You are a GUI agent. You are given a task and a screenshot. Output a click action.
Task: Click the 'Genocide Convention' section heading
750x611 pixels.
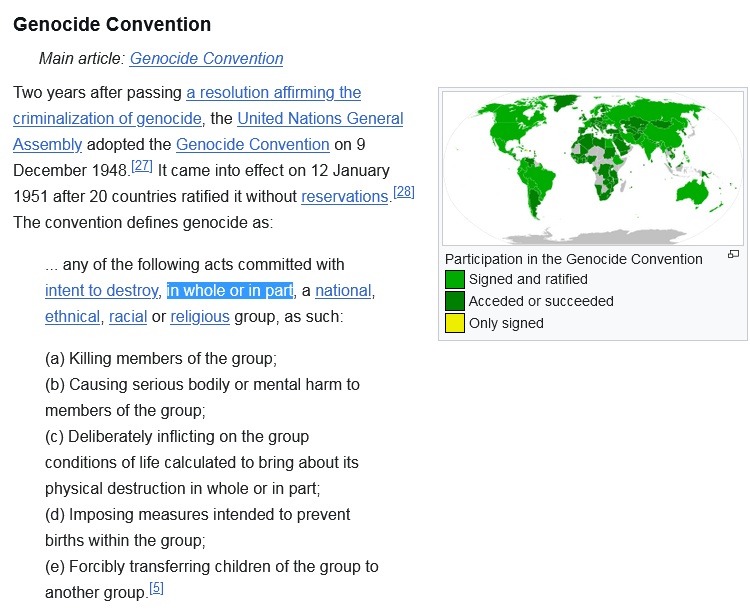click(x=112, y=24)
